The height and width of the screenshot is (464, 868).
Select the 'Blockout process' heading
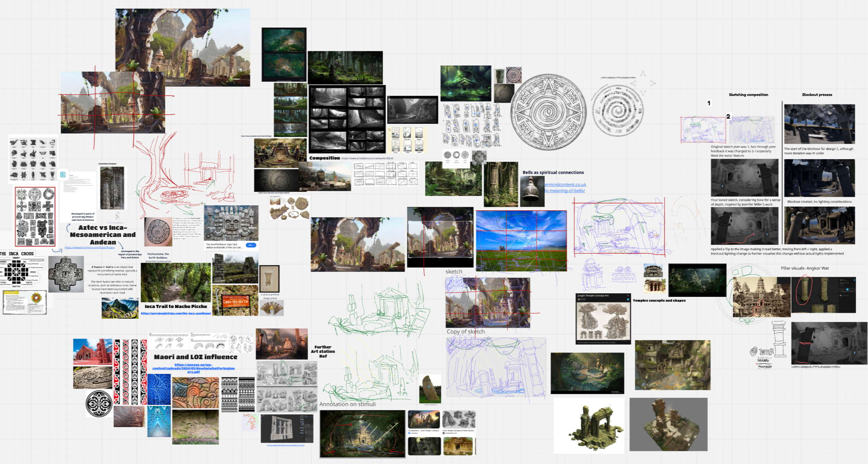[x=817, y=94]
